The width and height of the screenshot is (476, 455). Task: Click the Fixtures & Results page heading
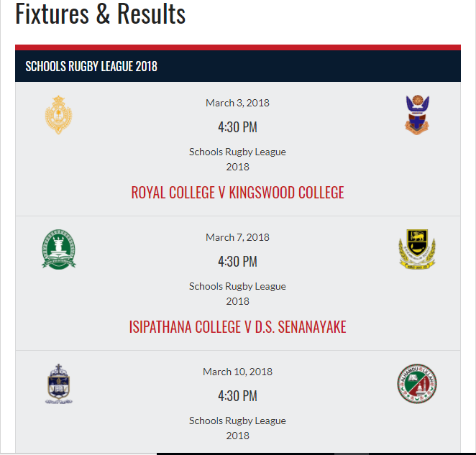click(x=101, y=14)
